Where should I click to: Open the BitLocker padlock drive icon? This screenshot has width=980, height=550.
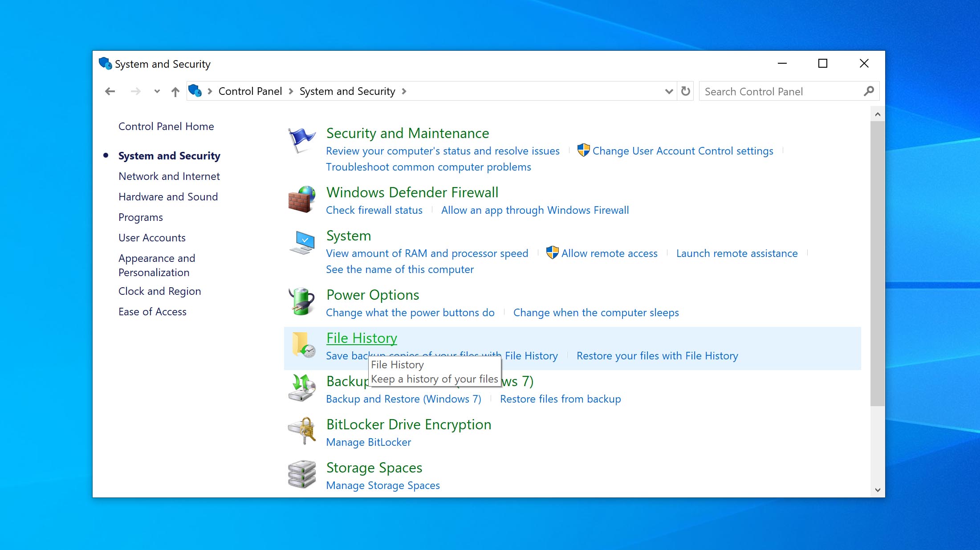pyautogui.click(x=301, y=431)
